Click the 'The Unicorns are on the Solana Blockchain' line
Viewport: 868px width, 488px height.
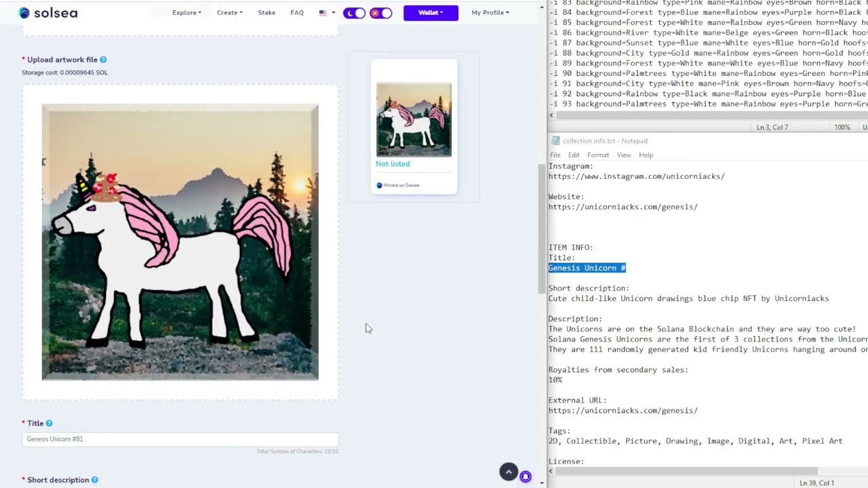[703, 329]
